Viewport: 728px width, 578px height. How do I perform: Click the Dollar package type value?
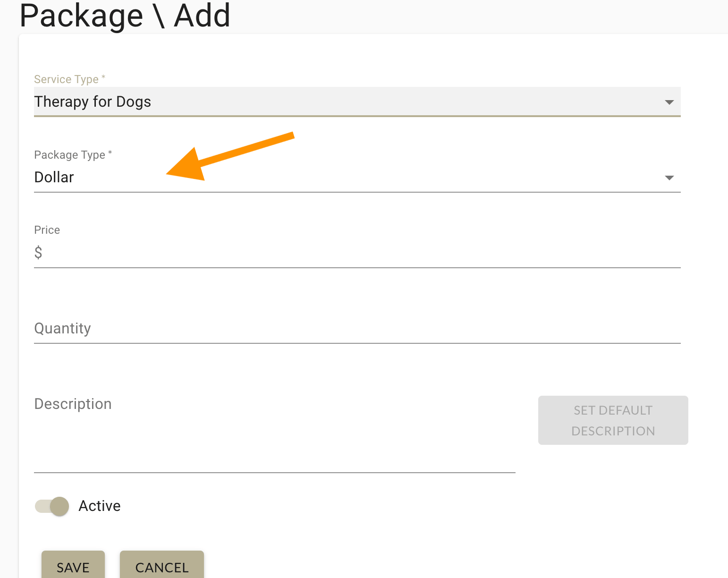tap(54, 177)
